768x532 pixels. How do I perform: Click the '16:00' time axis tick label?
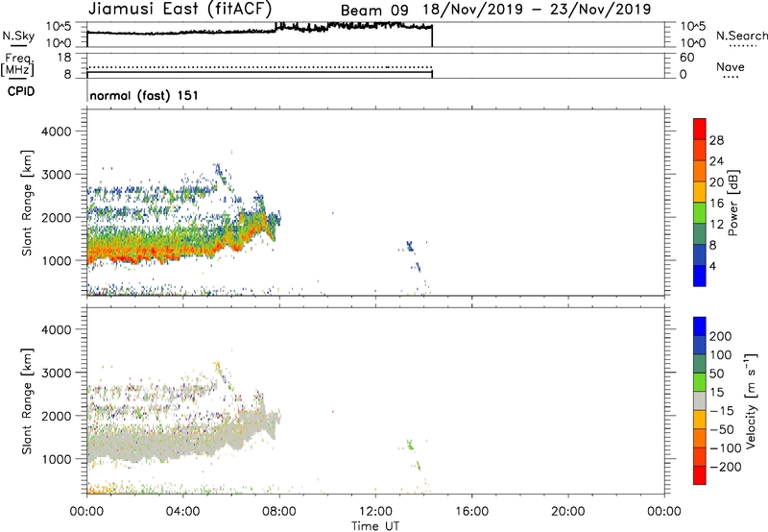(471, 512)
